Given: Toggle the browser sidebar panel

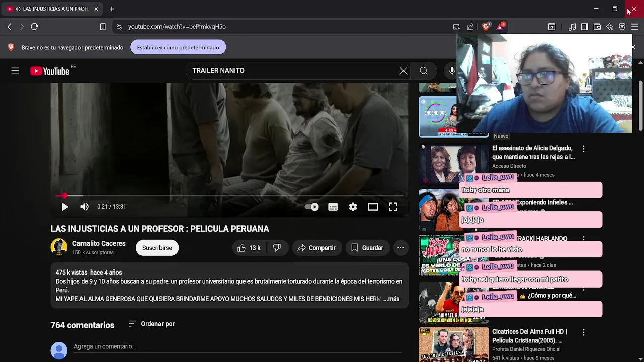Looking at the screenshot, I should pos(584,27).
